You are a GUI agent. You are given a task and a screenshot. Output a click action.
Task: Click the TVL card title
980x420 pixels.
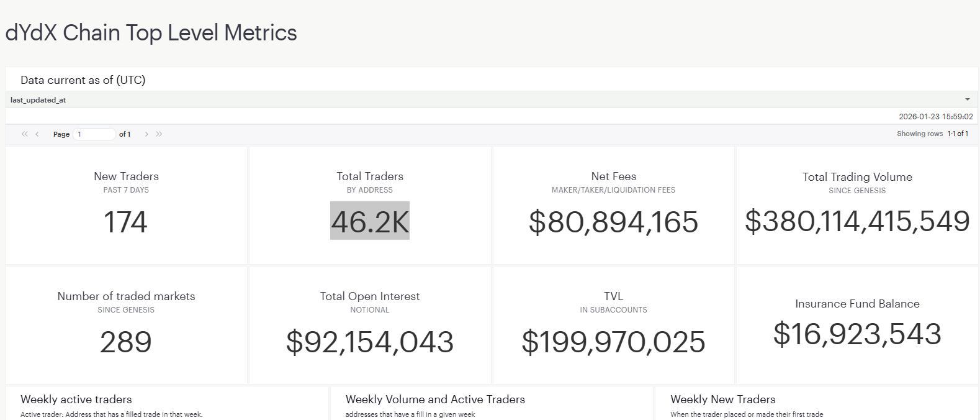pyautogui.click(x=614, y=296)
